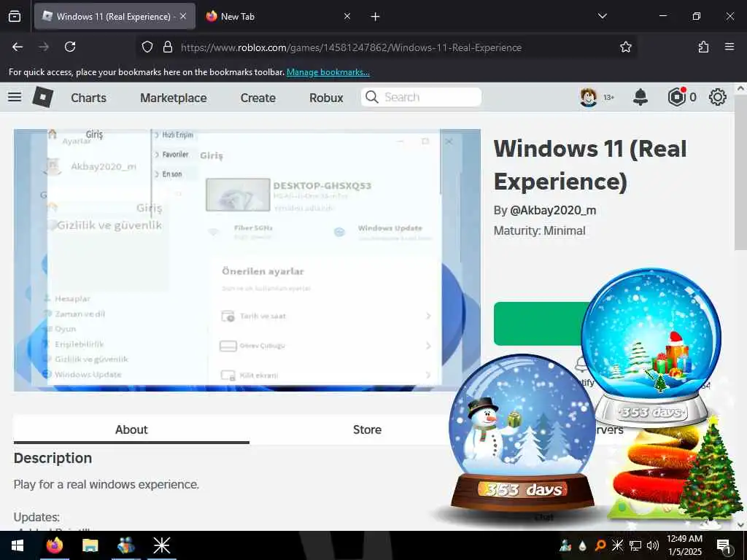The image size is (747, 560).
Task: Open the Firefox extensions icon
Action: click(x=704, y=47)
